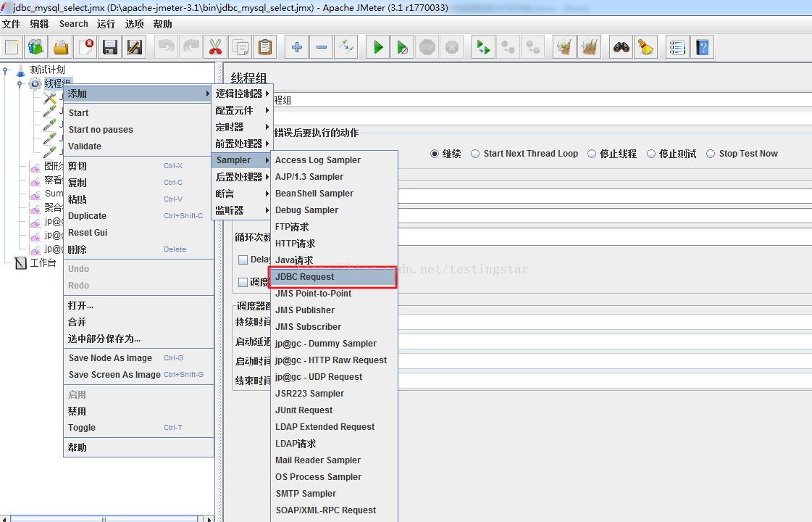Viewport: 812px width, 522px height.
Task: Click 禁用 in the context menu
Action: [138, 411]
